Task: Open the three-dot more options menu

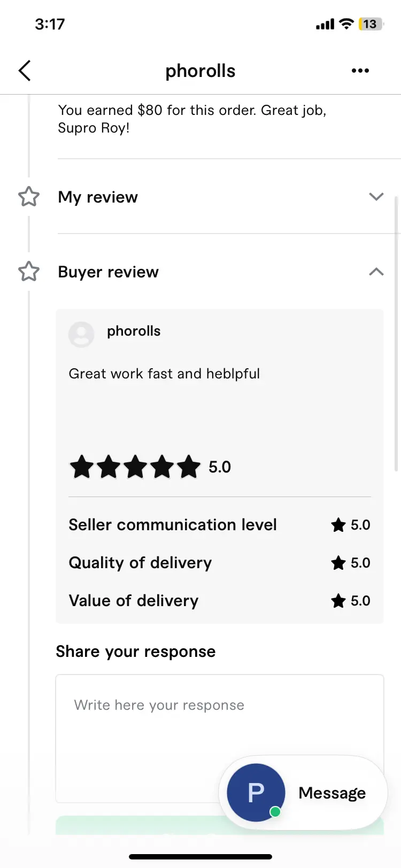Action: (360, 71)
